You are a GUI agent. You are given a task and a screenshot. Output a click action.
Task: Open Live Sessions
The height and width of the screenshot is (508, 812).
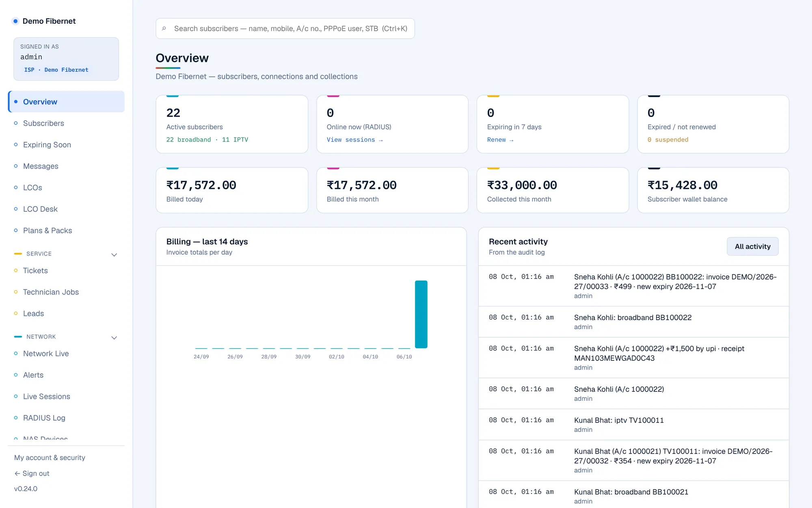(66, 396)
